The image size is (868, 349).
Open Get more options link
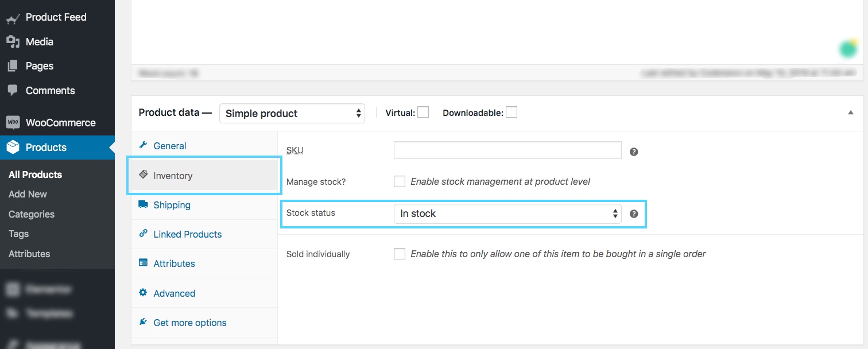click(x=189, y=323)
